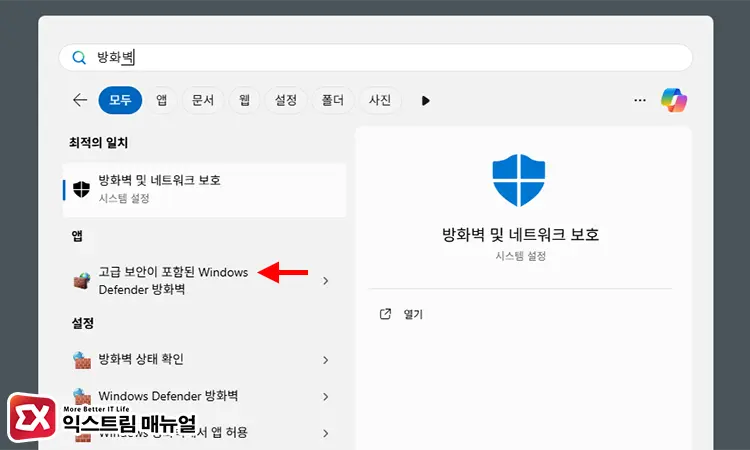Viewport: 750px width, 450px height.
Task: Expand chevron for the 앱 허용 result
Action: pyautogui.click(x=326, y=433)
